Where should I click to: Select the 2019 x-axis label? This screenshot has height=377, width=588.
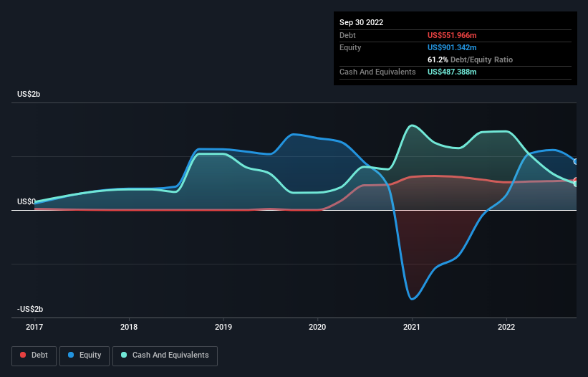click(x=223, y=327)
